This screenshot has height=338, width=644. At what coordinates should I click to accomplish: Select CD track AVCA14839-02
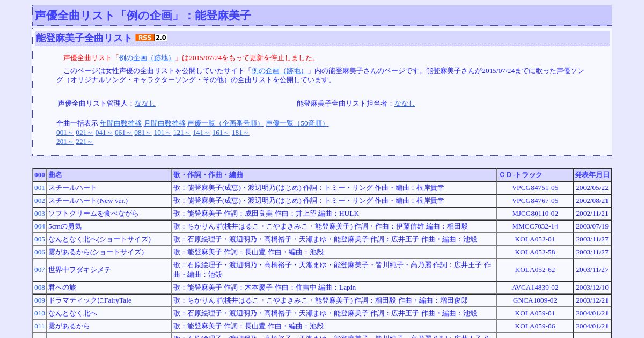[x=535, y=288]
